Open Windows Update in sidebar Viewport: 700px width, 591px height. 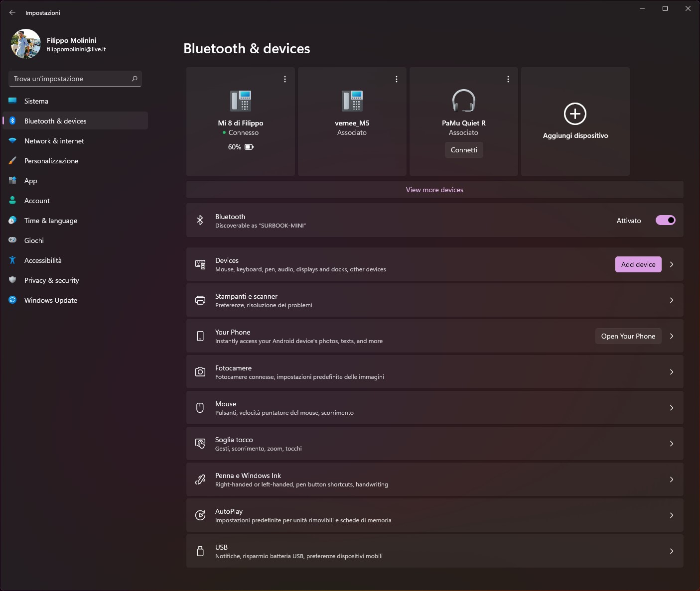(x=75, y=300)
